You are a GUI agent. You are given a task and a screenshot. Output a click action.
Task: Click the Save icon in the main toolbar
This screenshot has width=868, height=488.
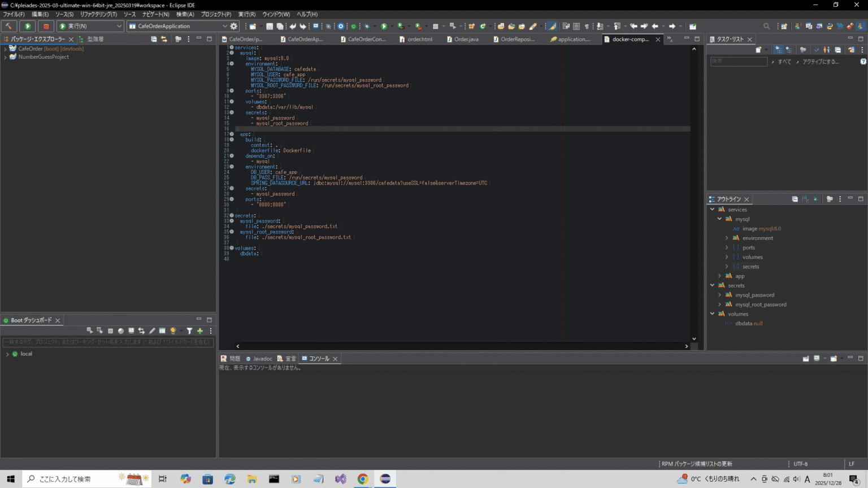coord(270,26)
